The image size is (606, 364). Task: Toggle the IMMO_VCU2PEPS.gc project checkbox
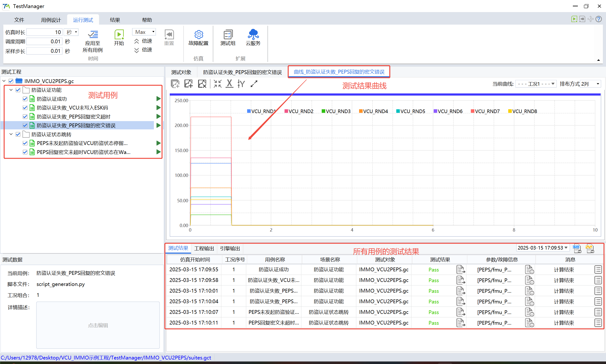coord(11,81)
